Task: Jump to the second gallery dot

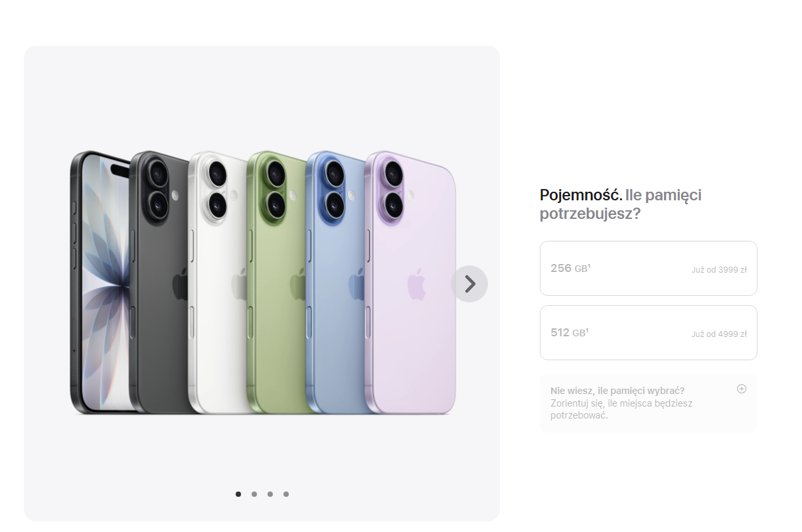Action: [x=254, y=494]
